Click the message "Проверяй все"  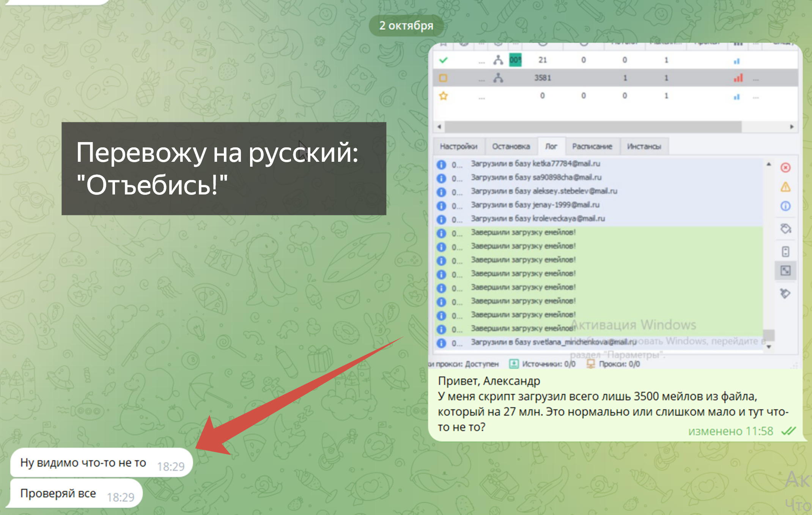tap(58, 493)
